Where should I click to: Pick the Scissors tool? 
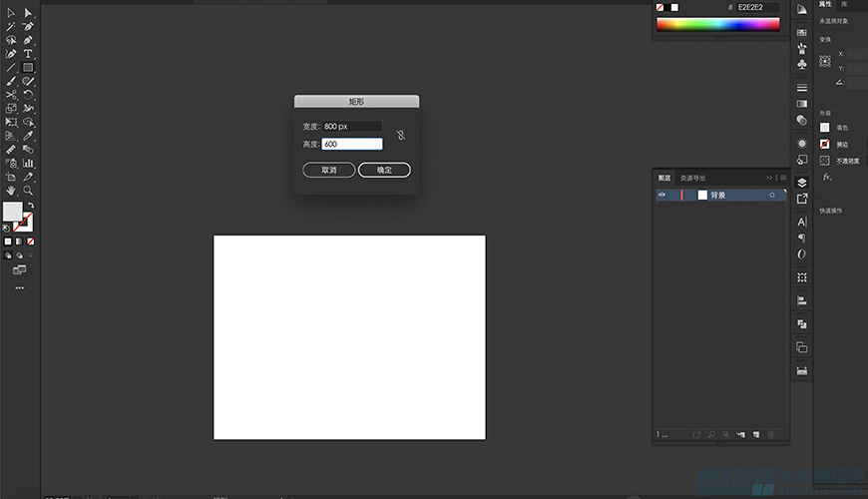(x=11, y=95)
